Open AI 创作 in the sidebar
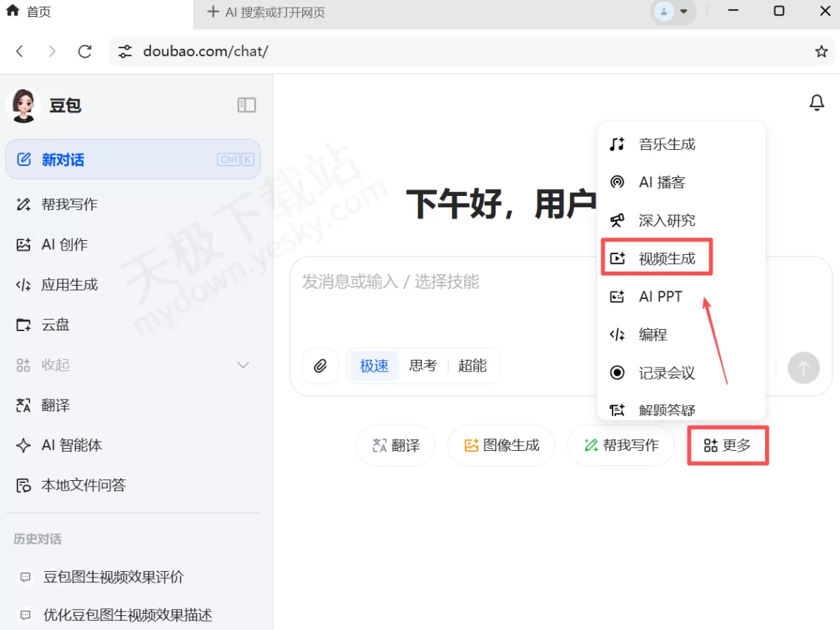Screen dimensions: 840x630 [133, 244]
